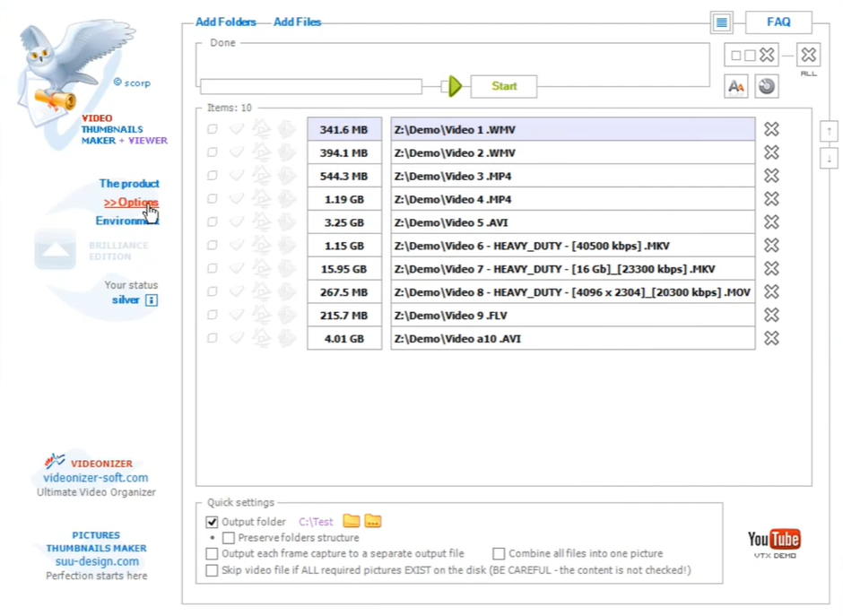Click the silver status text
The image size is (843, 616).
coord(126,300)
